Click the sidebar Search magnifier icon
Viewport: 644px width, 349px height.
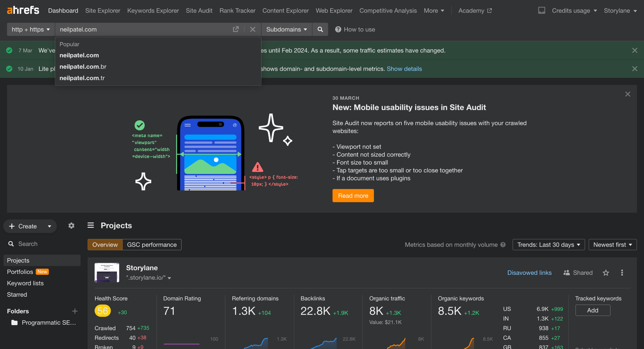11,244
